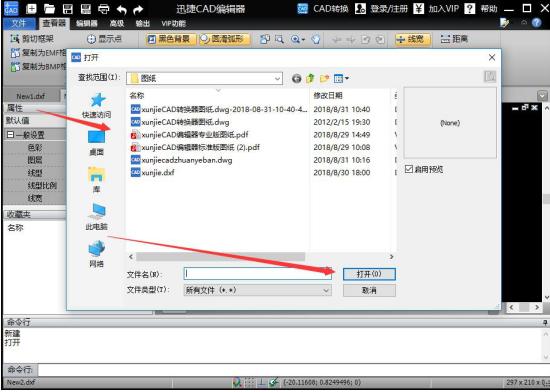The height and width of the screenshot is (392, 550).
Task: Toggle the 启用预览 checkbox
Action: coord(409,169)
